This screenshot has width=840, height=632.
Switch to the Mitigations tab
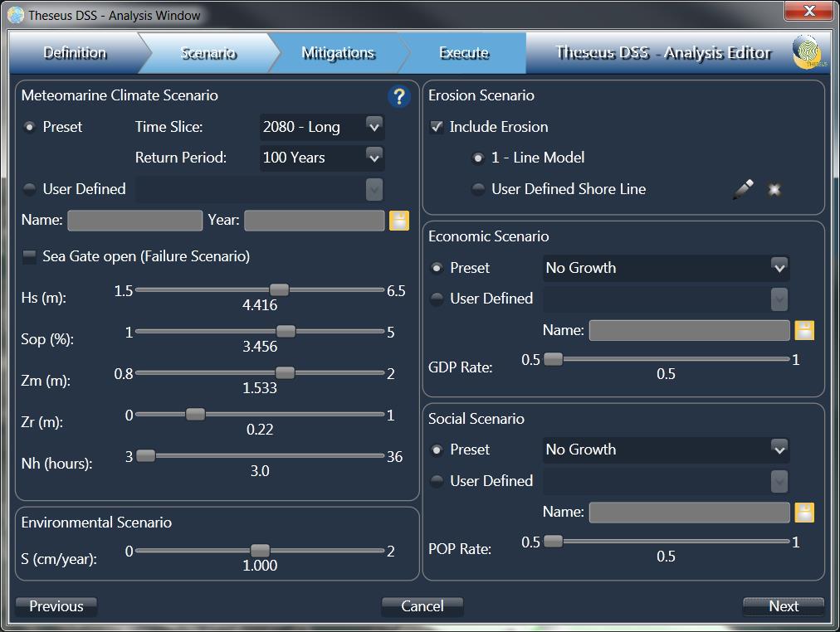(x=338, y=53)
